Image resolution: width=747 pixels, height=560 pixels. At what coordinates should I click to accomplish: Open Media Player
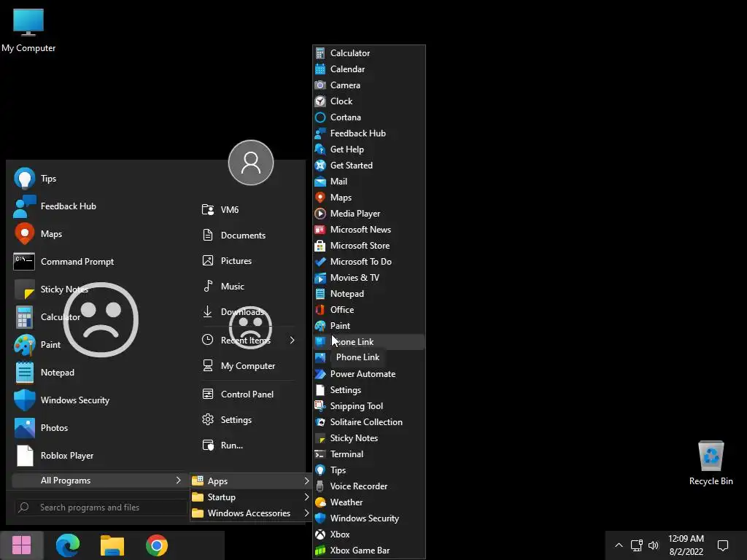[x=369, y=214]
